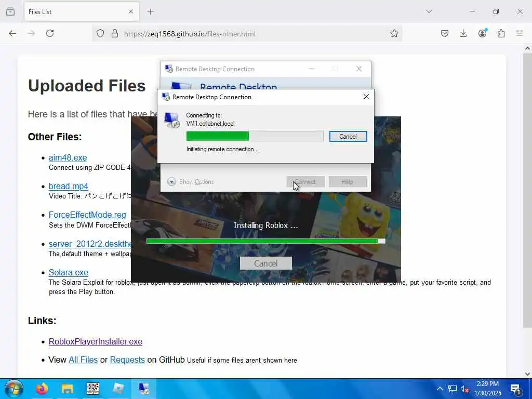532x399 pixels.
Task: Open the ForceEffectMode.reg link
Action: (x=87, y=215)
